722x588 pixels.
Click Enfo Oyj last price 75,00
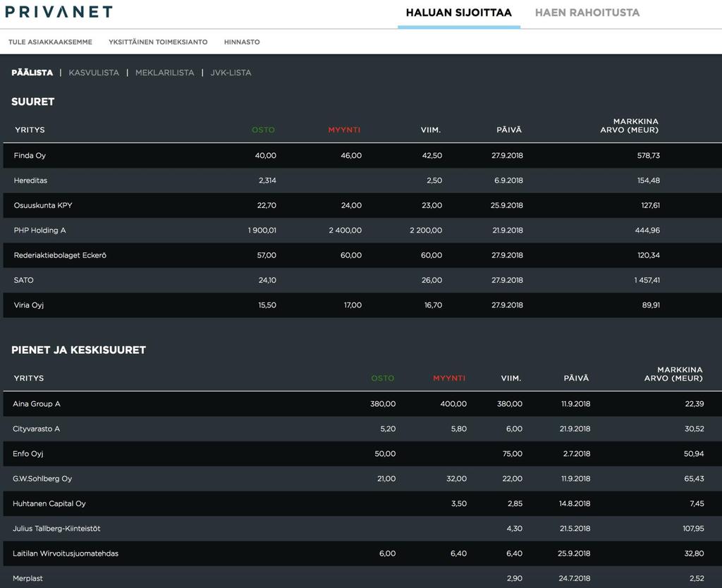tap(512, 453)
